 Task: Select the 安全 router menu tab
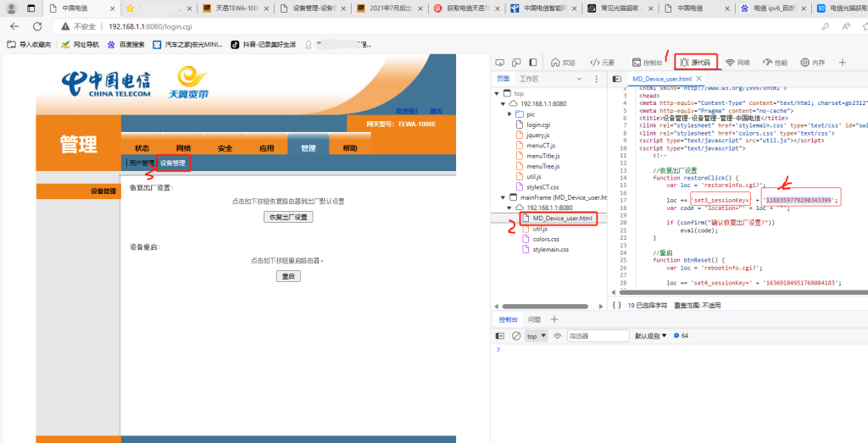[225, 148]
